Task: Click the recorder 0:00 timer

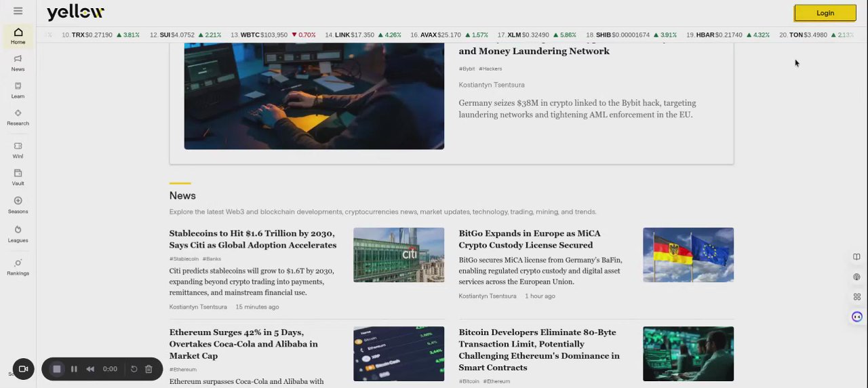Action: click(110, 369)
